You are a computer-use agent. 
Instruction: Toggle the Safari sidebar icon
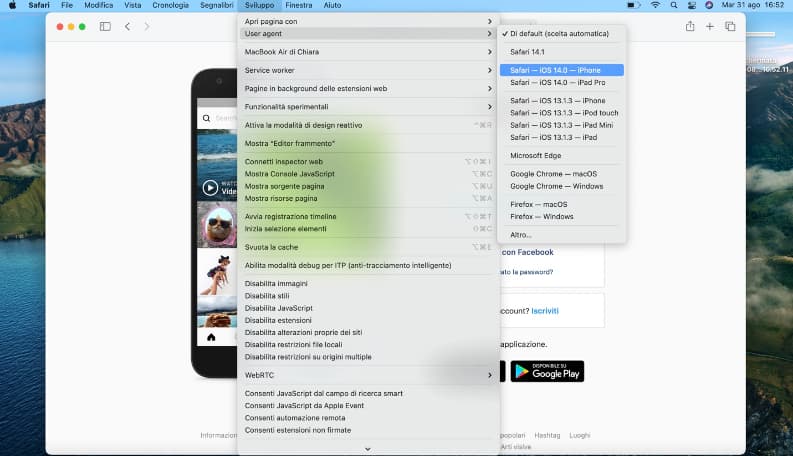coord(105,26)
